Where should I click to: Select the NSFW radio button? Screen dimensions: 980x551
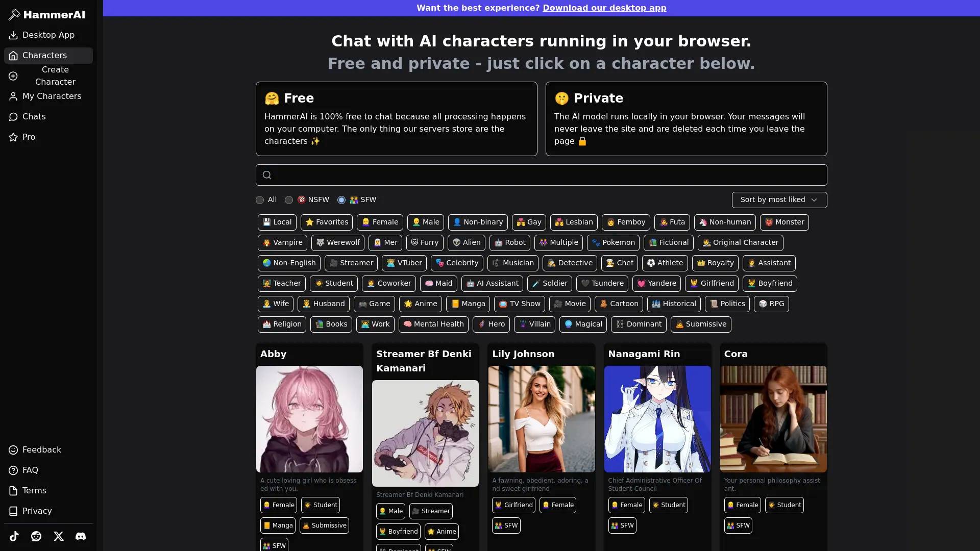289,200
